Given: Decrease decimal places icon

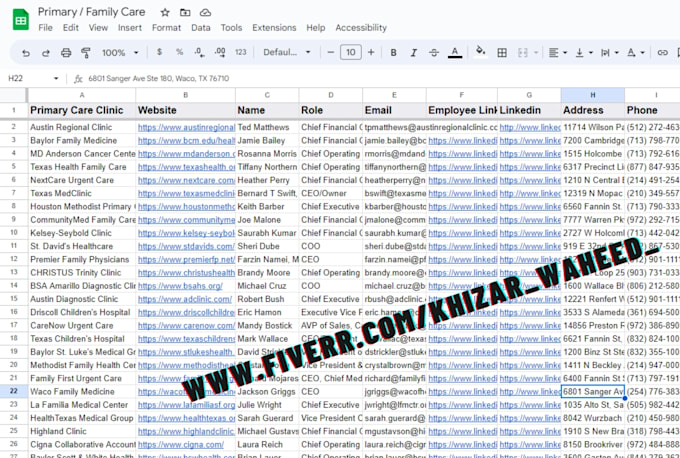Looking at the screenshot, I should (199, 52).
